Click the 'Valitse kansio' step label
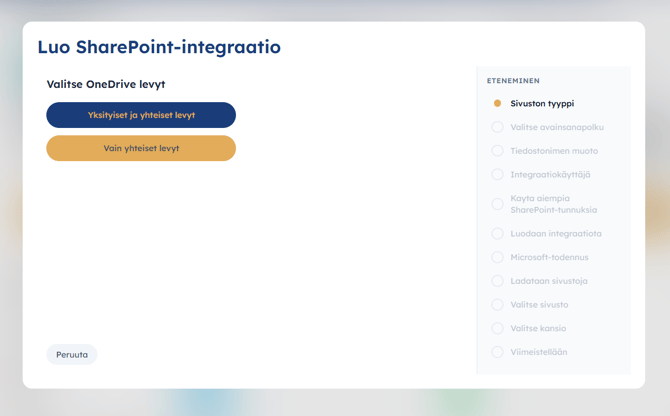Image resolution: width=670 pixels, height=416 pixels. click(x=538, y=328)
